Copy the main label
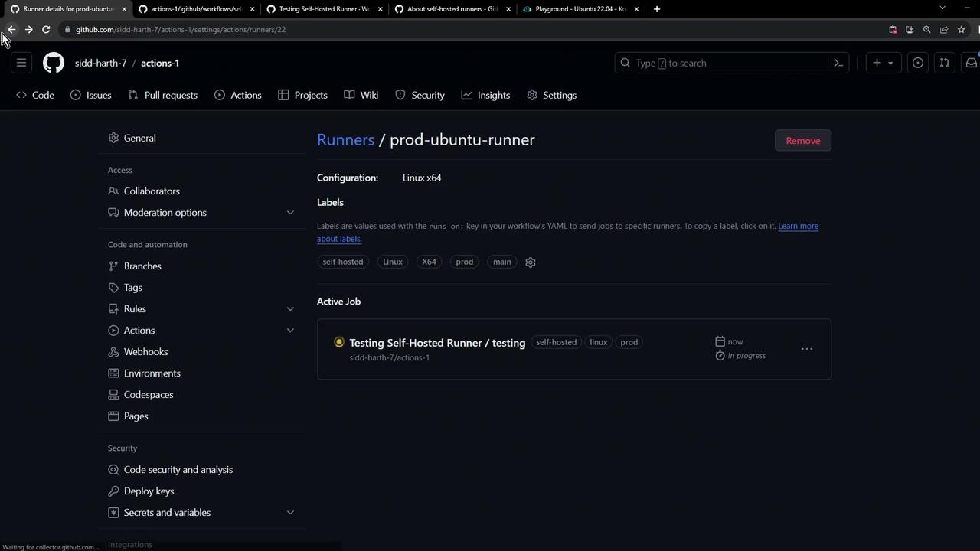This screenshot has width=980, height=551. [x=502, y=262]
